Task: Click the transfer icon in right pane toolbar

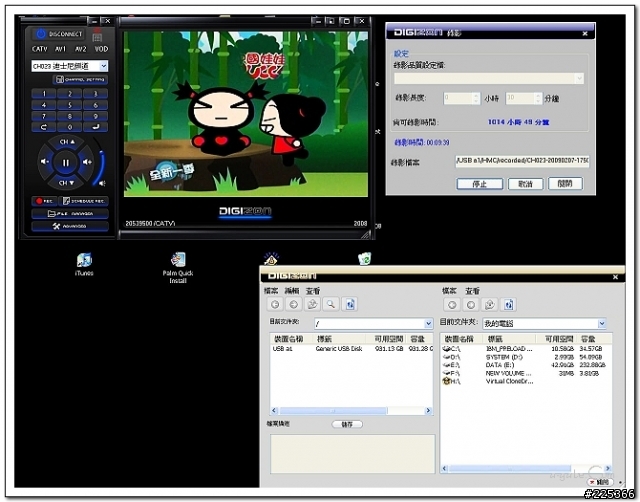Action: click(x=509, y=305)
